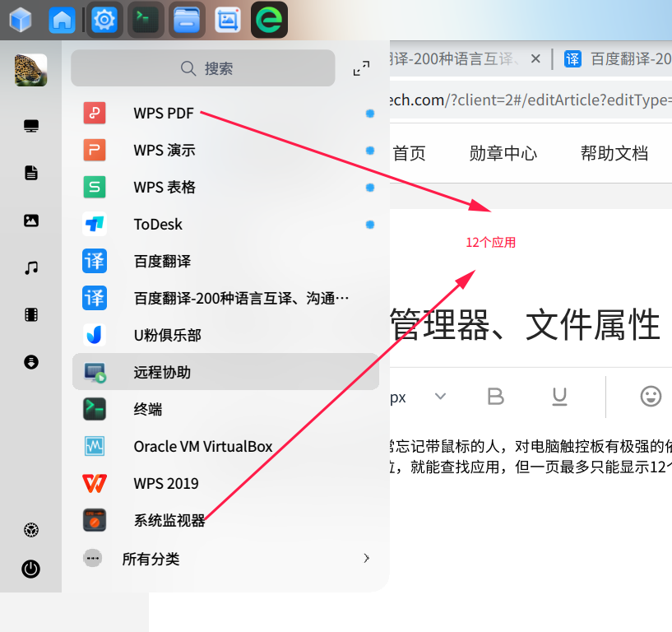672x632 pixels.
Task: Toggle underline formatting in the editor
Action: tap(559, 396)
